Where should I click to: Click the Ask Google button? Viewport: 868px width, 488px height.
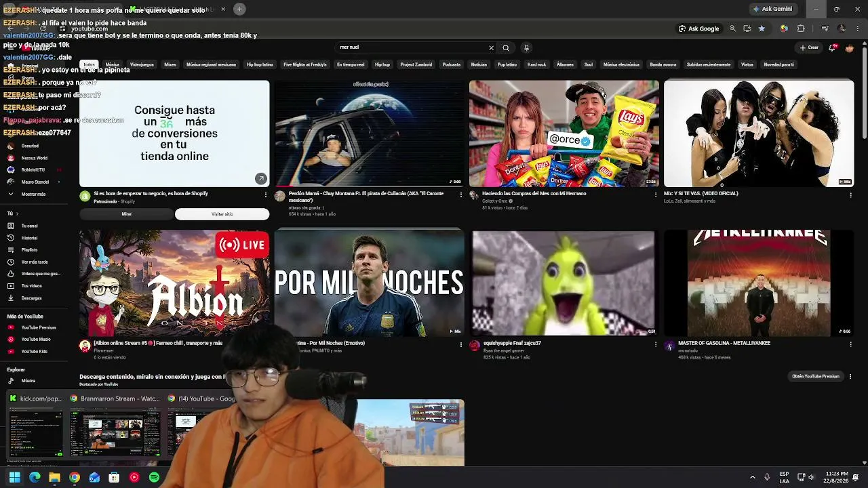click(698, 28)
